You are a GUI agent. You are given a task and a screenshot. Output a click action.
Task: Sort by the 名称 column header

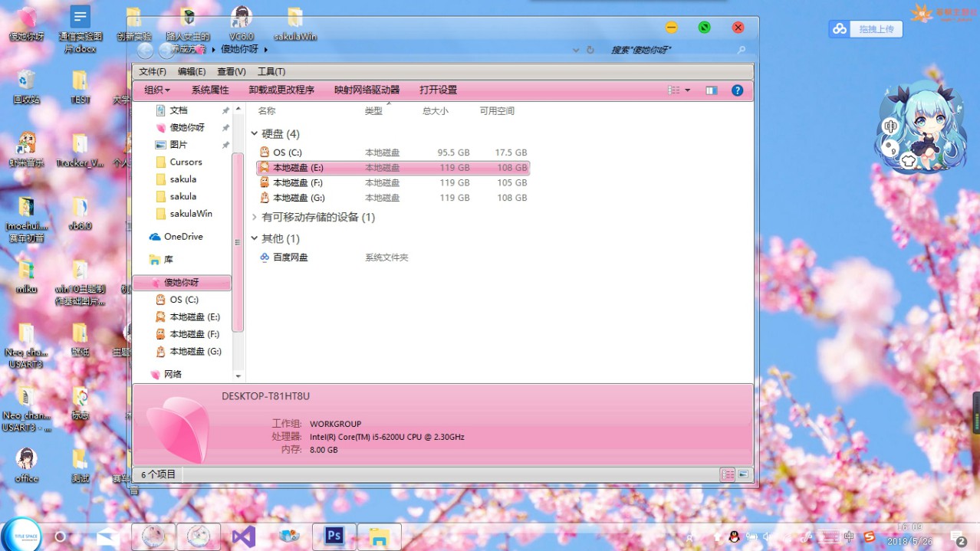point(267,111)
